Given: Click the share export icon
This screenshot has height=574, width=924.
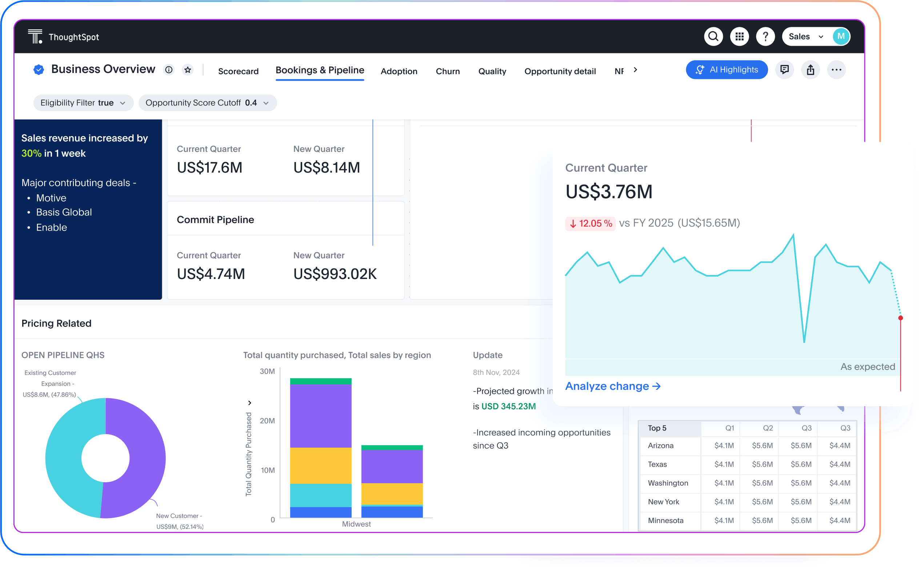Looking at the screenshot, I should tap(811, 70).
